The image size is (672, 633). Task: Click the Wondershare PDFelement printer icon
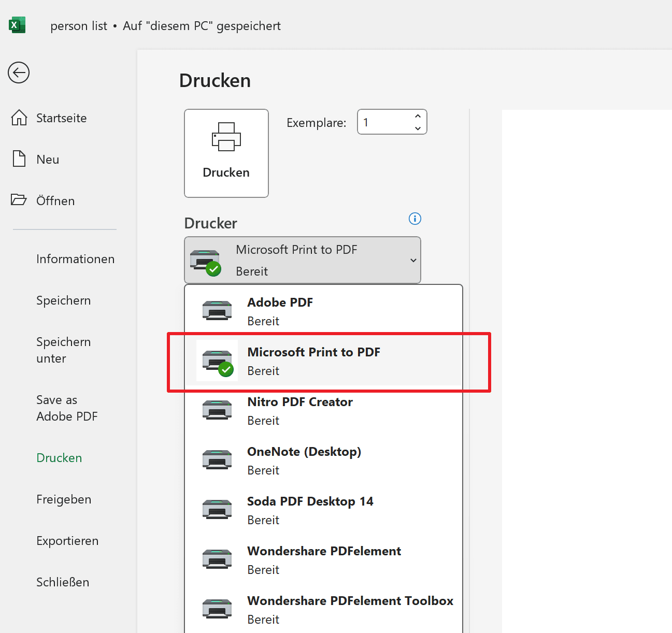[x=217, y=558]
